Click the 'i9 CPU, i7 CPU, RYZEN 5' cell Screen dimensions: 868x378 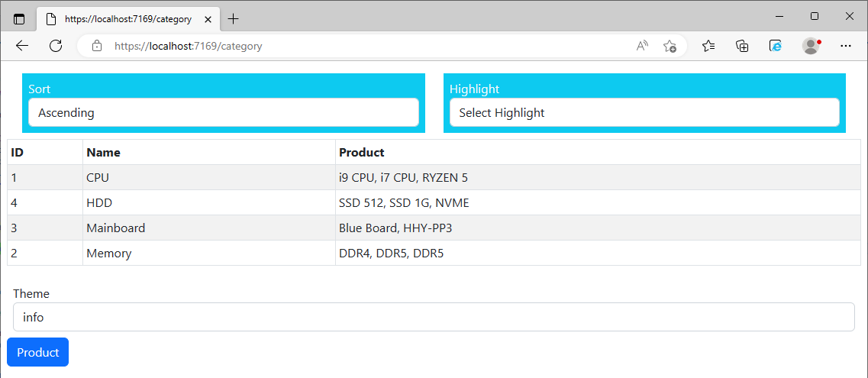pos(598,178)
